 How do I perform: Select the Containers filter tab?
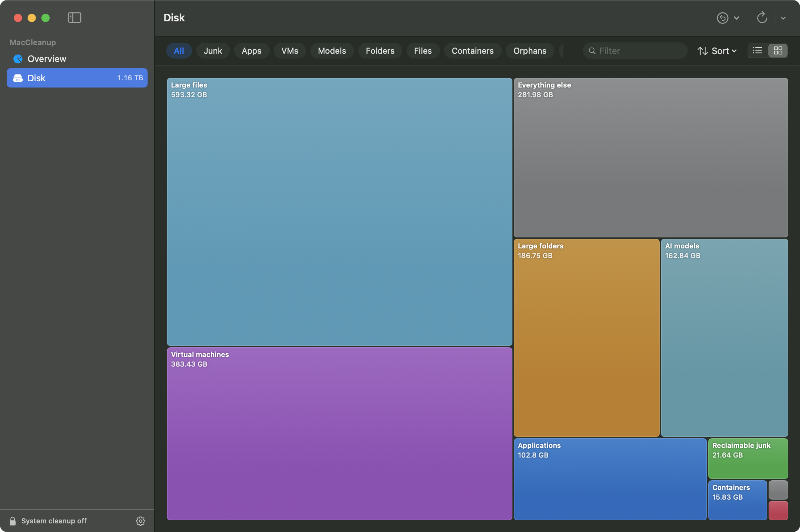click(x=472, y=51)
